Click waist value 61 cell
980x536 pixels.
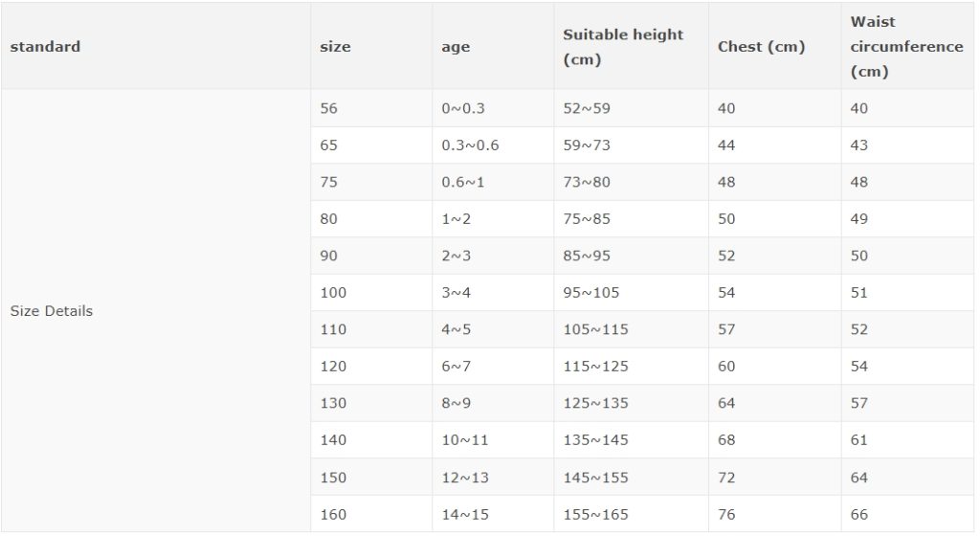coord(907,439)
